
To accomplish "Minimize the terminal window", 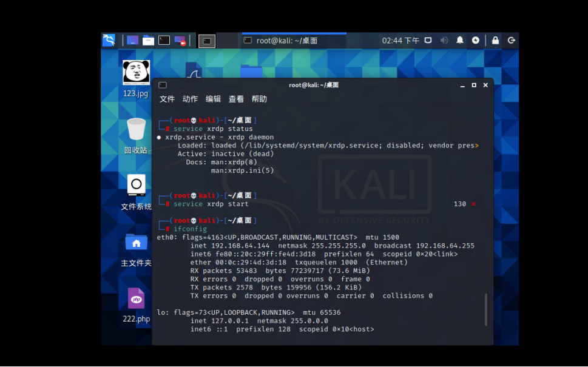I will click(462, 86).
